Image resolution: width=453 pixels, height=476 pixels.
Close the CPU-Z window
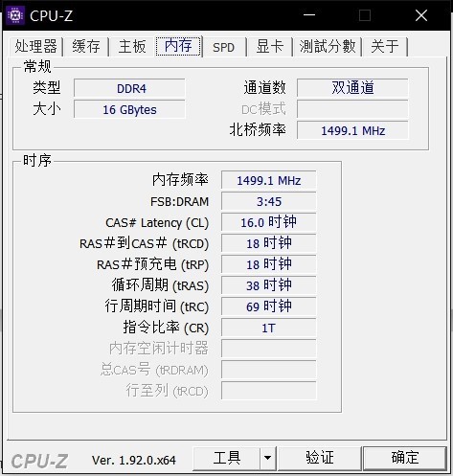421,15
